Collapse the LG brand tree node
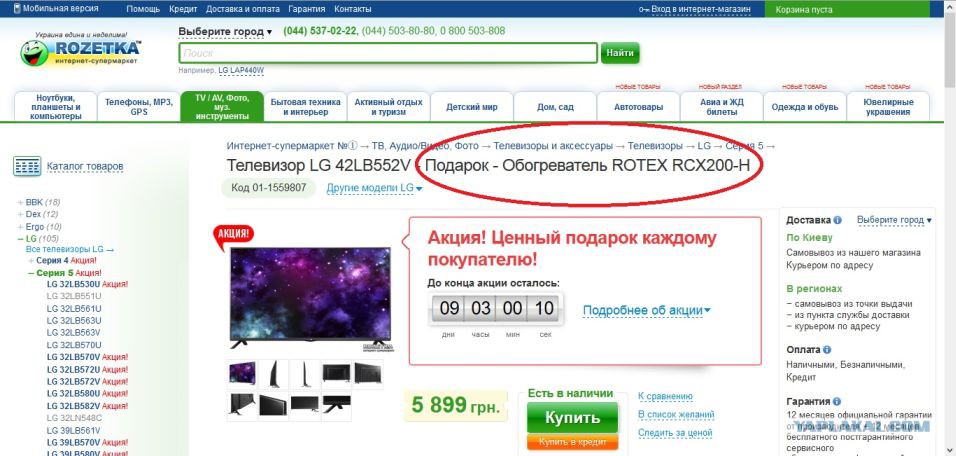The image size is (956, 456). coord(20,239)
